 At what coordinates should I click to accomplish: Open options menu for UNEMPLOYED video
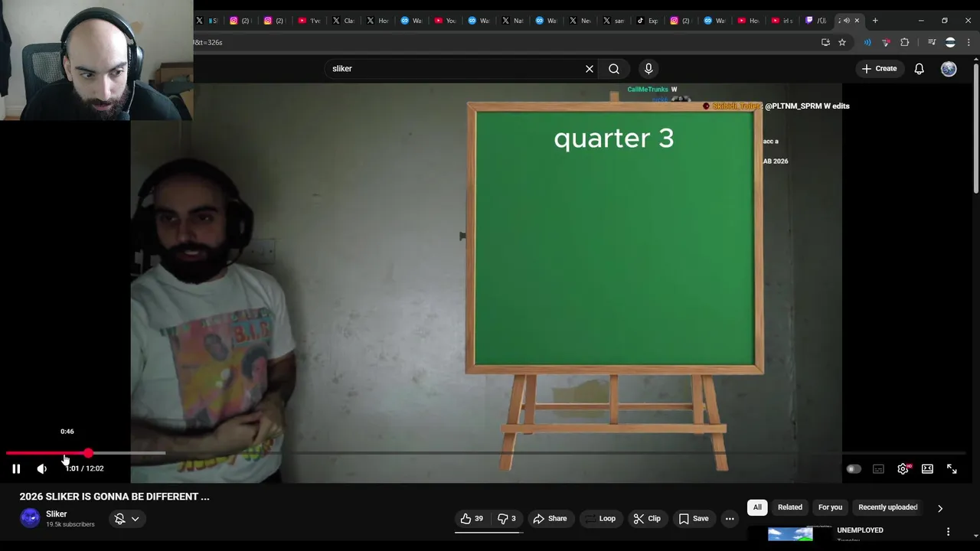(948, 532)
